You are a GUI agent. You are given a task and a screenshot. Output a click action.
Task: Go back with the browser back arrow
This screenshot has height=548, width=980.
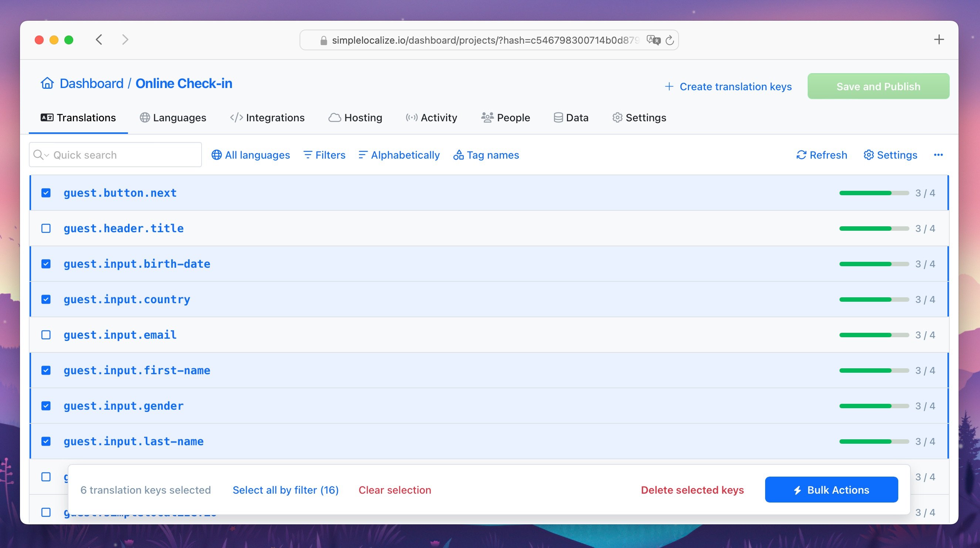[99, 40]
